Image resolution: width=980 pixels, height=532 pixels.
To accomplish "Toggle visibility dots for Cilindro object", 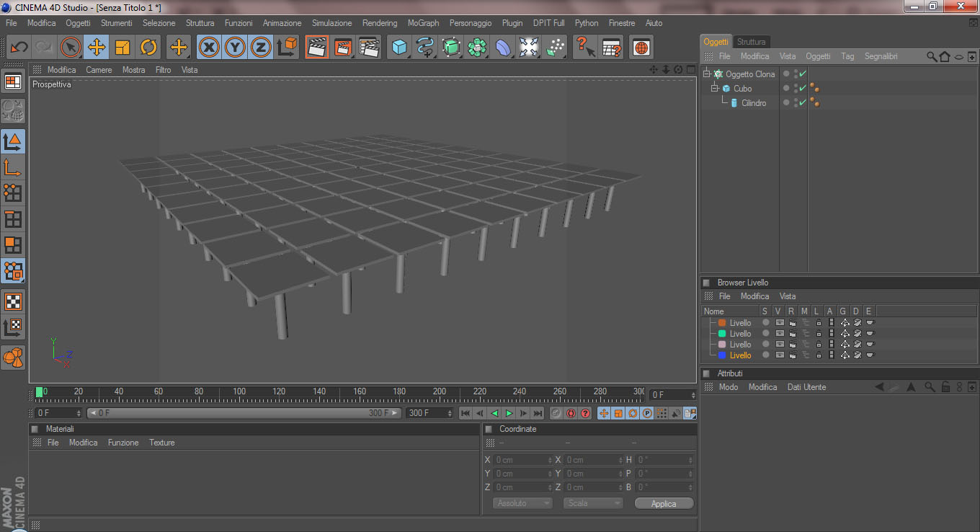I will 796,103.
